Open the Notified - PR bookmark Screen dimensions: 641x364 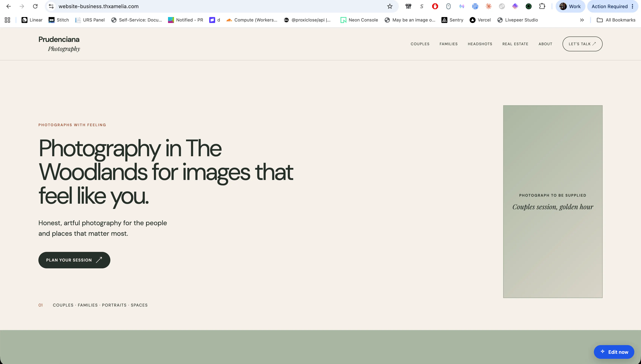tap(185, 20)
